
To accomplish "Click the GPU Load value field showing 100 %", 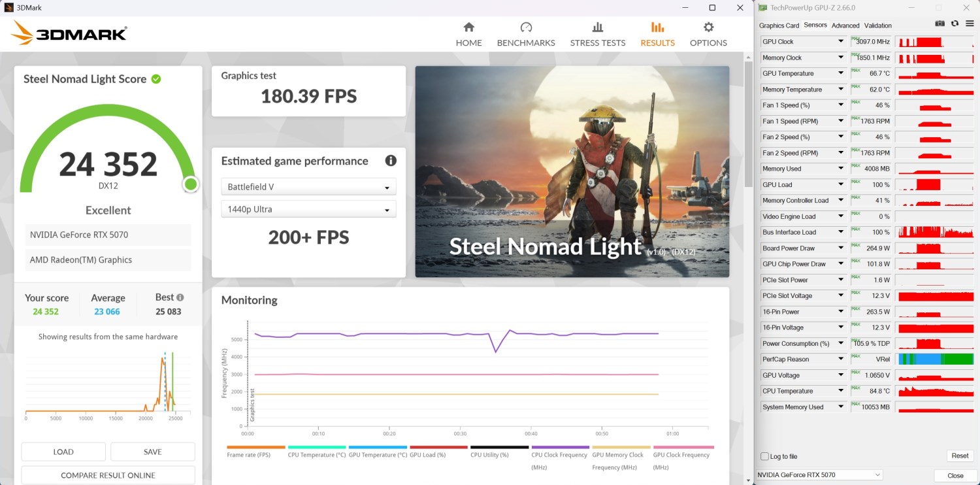I will point(872,185).
